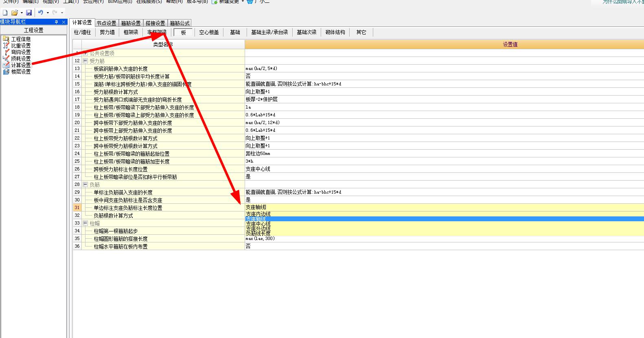Image resolution: width=644 pixels, height=338 pixels.
Task: Switch to the 箍筋公式 tab
Action: [180, 23]
